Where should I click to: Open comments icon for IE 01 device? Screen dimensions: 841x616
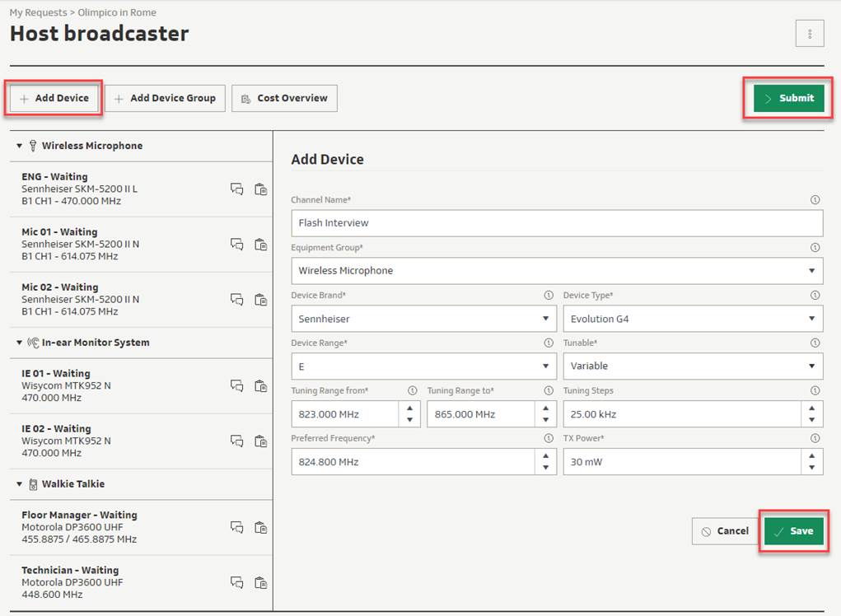point(236,385)
